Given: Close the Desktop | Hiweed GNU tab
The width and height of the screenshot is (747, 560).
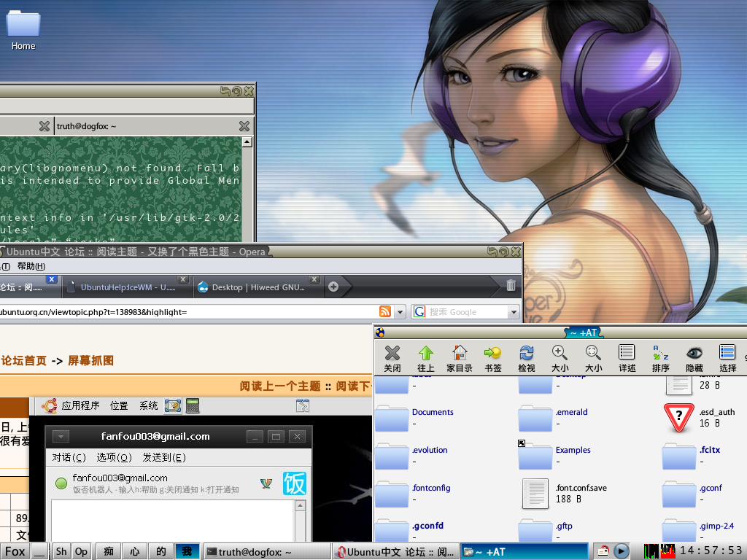Looking at the screenshot, I should [314, 279].
